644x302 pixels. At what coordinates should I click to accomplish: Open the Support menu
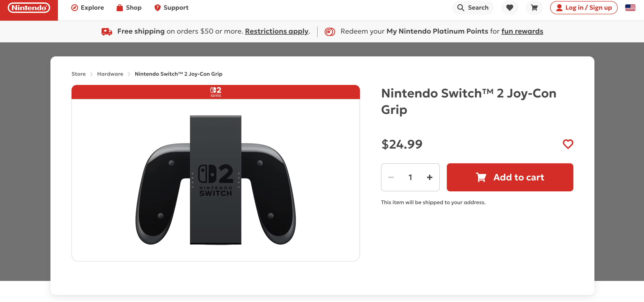pos(171,8)
